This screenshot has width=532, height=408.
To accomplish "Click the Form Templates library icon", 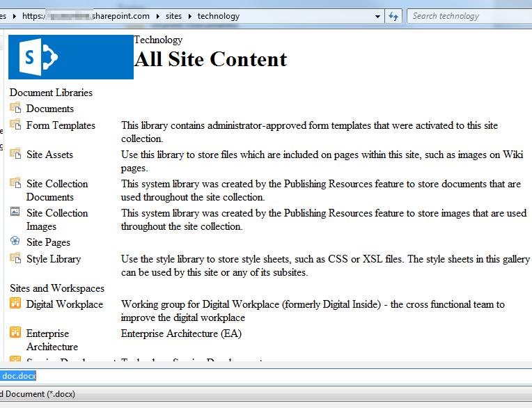I will tap(15, 124).
